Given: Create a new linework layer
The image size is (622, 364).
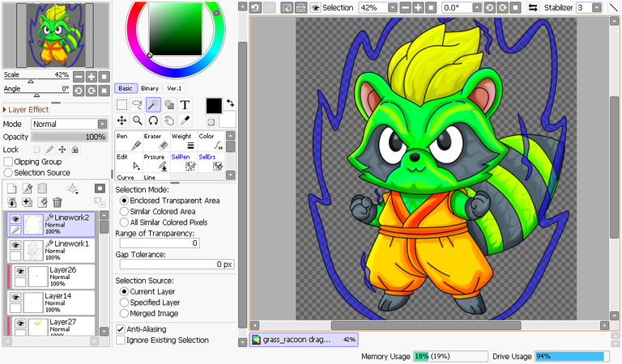Looking at the screenshot, I should (27, 188).
